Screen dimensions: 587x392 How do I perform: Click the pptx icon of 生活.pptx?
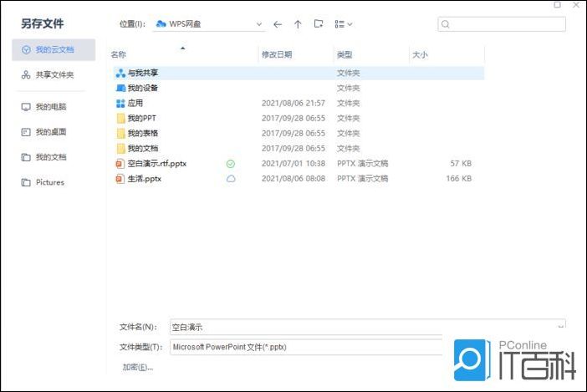point(120,179)
